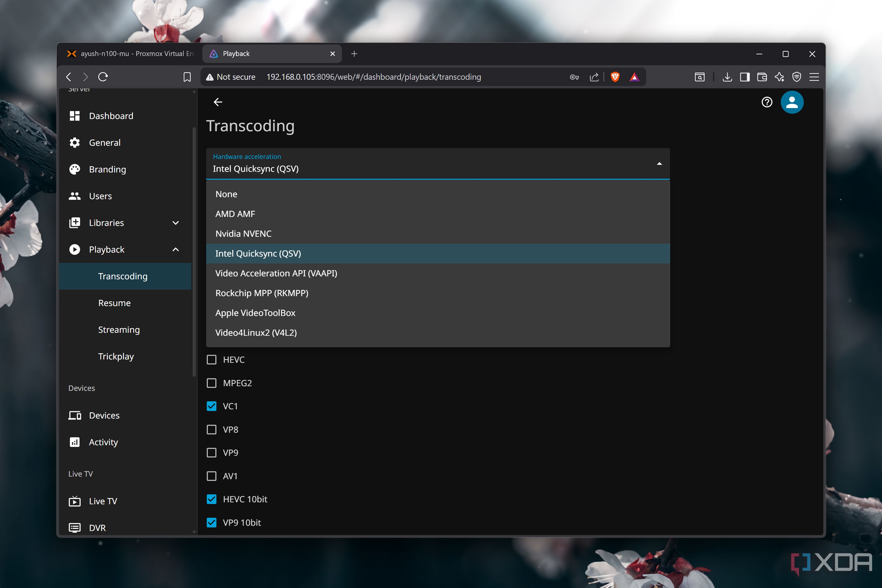Open Streaming playback settings

click(x=125, y=330)
